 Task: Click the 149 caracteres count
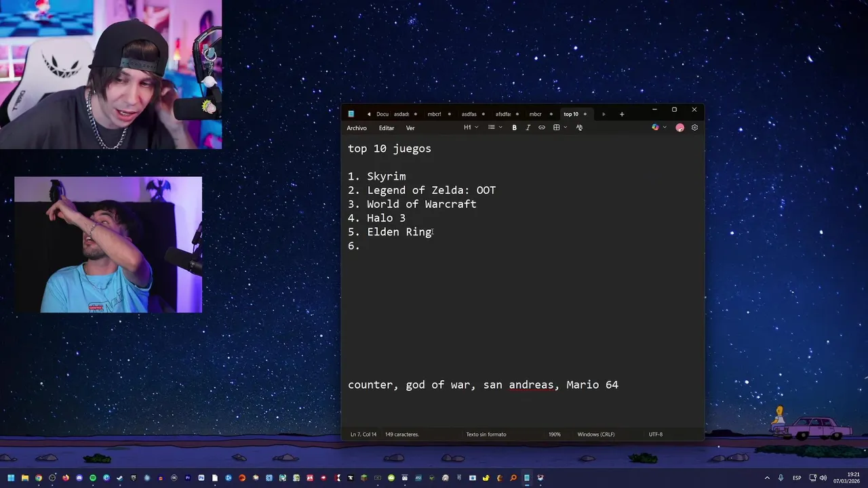402,434
